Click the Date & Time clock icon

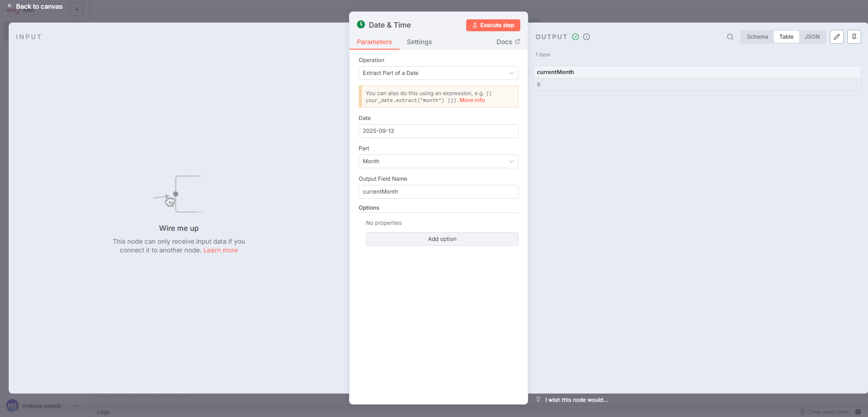(361, 25)
